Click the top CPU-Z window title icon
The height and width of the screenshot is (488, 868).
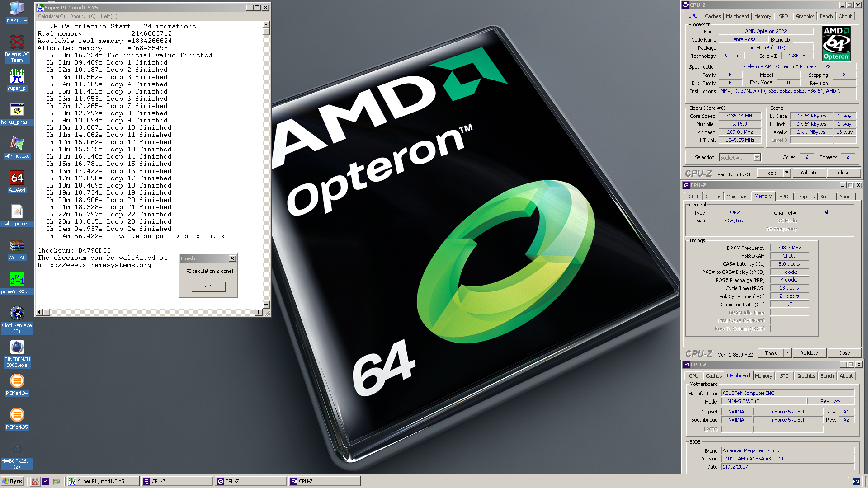coord(686,5)
